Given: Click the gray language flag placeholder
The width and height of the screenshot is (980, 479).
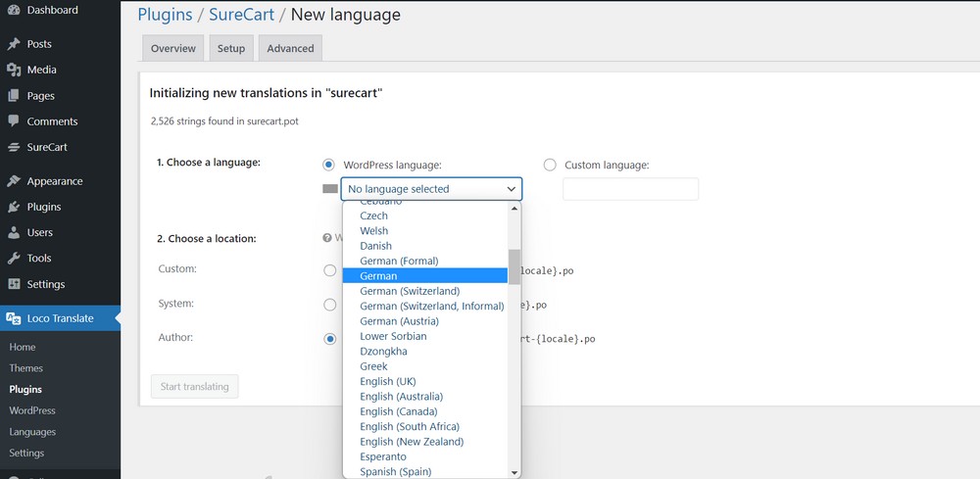Looking at the screenshot, I should (x=330, y=189).
